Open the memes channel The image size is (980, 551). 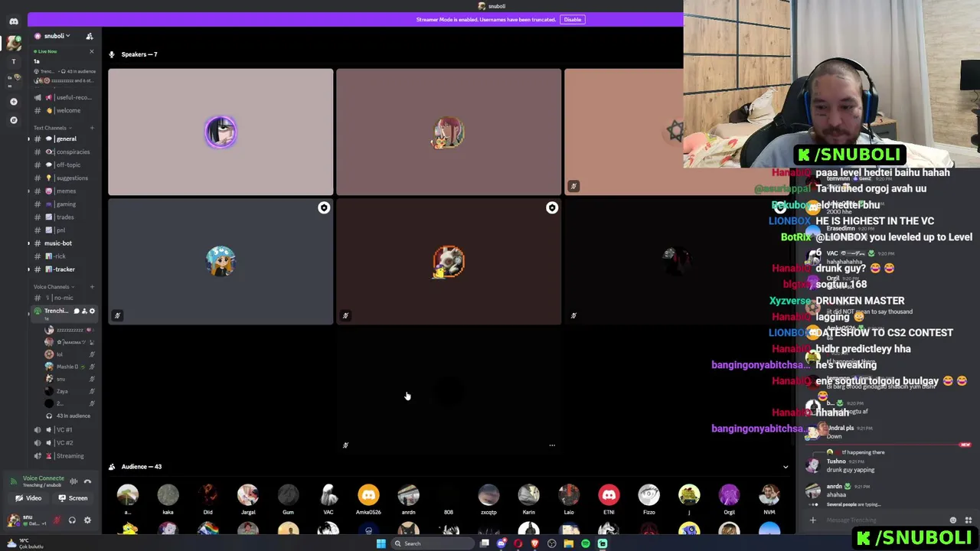(64, 191)
